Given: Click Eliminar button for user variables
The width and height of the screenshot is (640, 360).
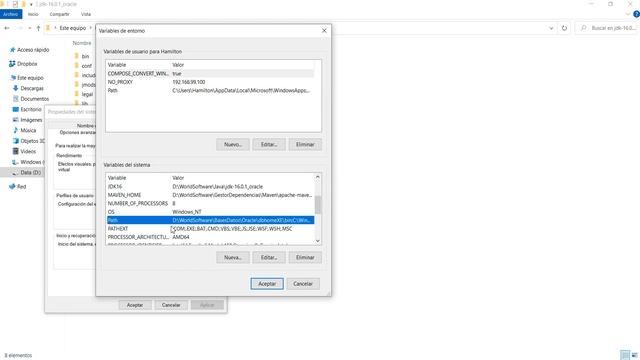Looking at the screenshot, I should pos(305,144).
